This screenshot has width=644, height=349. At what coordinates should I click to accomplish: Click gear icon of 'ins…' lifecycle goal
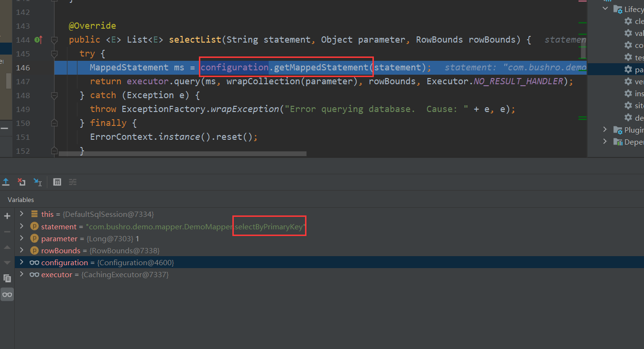[628, 93]
